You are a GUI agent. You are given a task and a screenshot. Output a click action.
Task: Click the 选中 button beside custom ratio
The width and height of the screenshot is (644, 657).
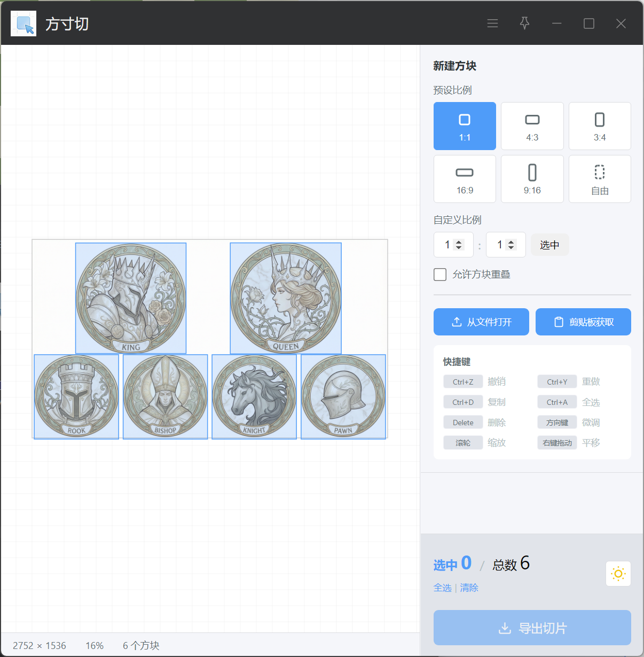coord(549,245)
